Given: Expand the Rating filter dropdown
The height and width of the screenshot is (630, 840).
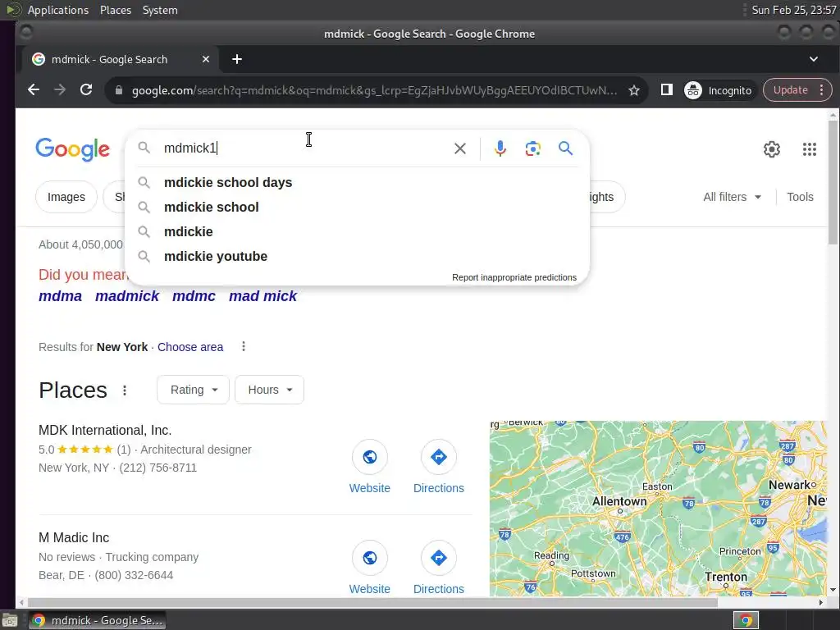Looking at the screenshot, I should click(x=193, y=390).
